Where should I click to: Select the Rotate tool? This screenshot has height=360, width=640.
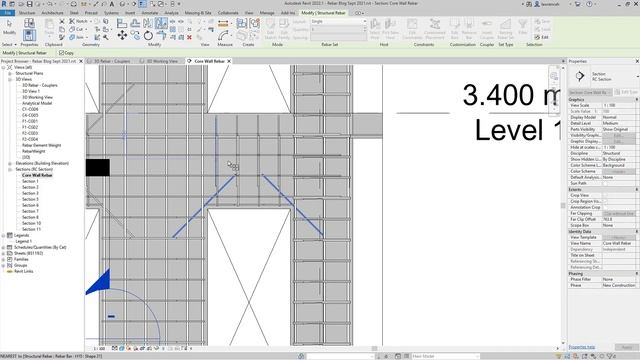[x=148, y=36]
